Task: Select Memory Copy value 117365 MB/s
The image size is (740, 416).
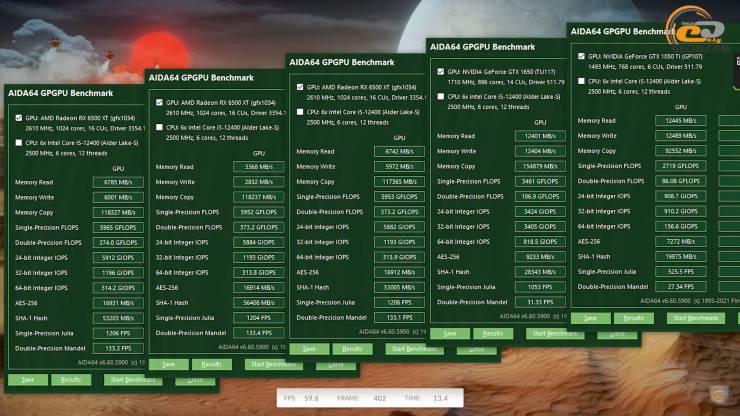Action: 399,182
